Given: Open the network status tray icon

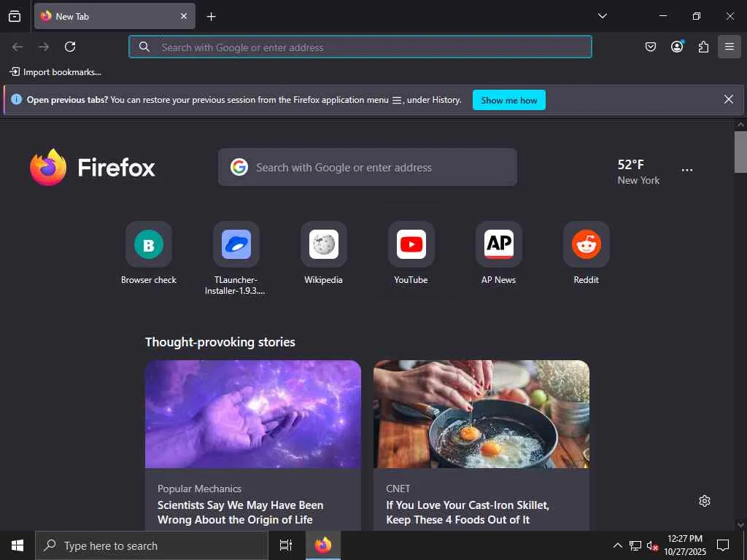Looking at the screenshot, I should tap(635, 545).
